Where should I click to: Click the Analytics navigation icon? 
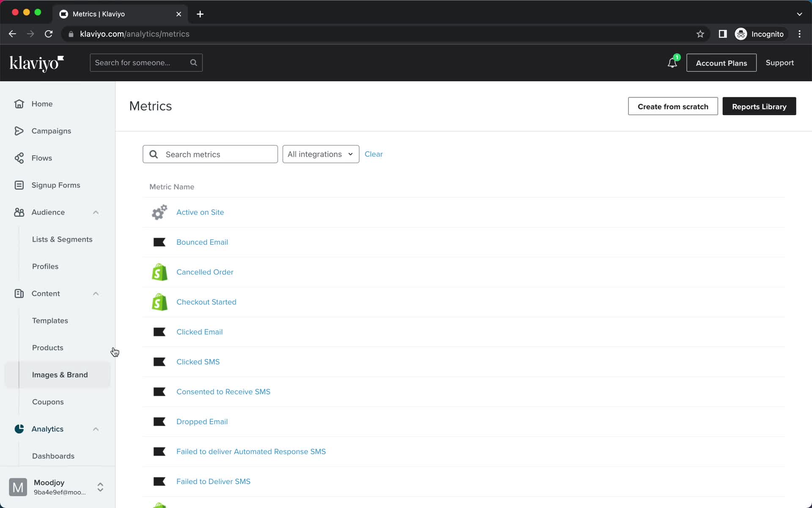(x=19, y=429)
